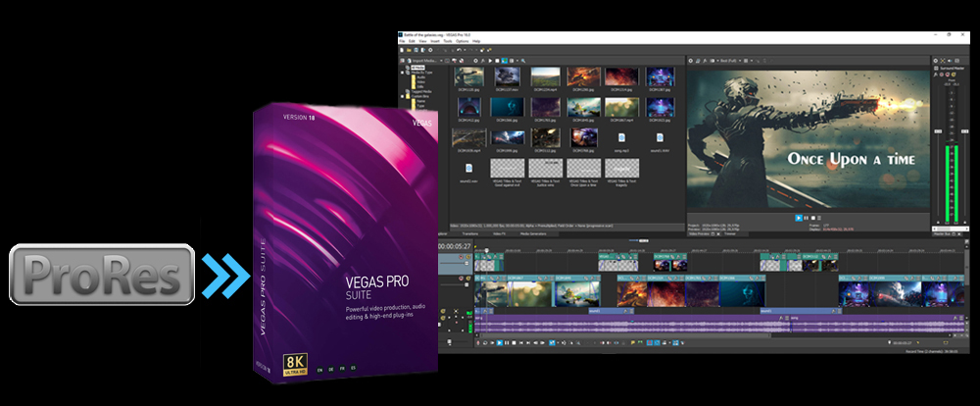Click the New project icon in main toolbar

(x=401, y=50)
